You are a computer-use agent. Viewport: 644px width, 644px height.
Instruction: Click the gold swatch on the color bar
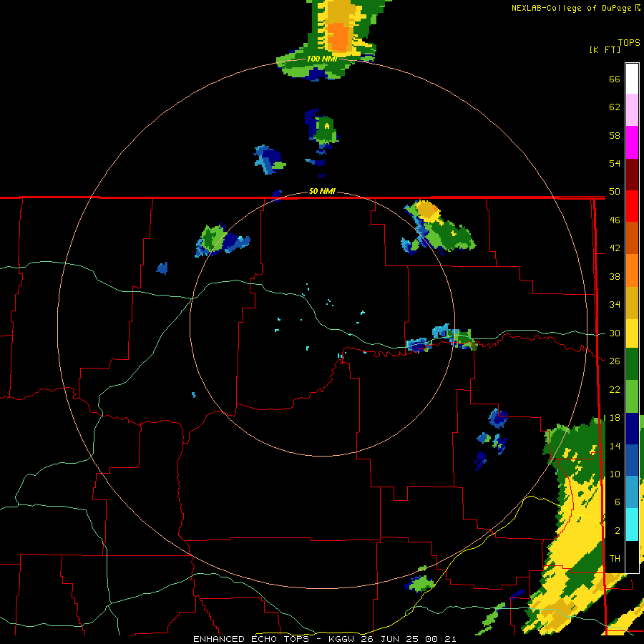coord(632,303)
